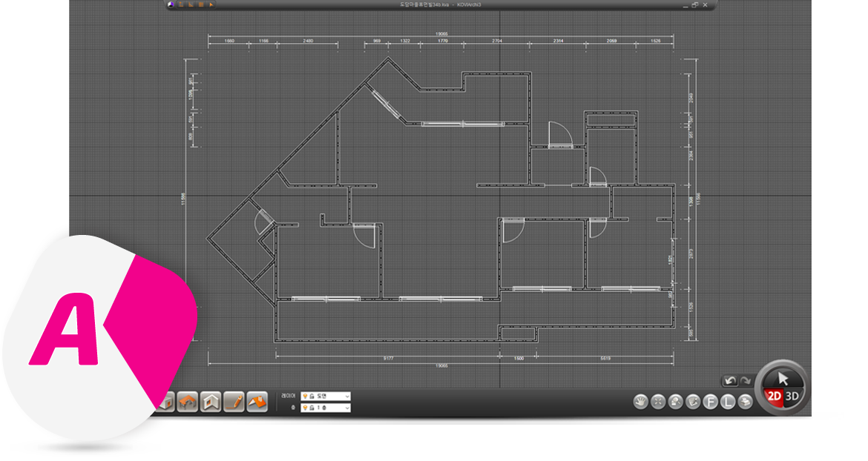Viewport: 868px width, 461px height.
Task: Open the floor dropdown showing 1층
Action: coord(326,408)
